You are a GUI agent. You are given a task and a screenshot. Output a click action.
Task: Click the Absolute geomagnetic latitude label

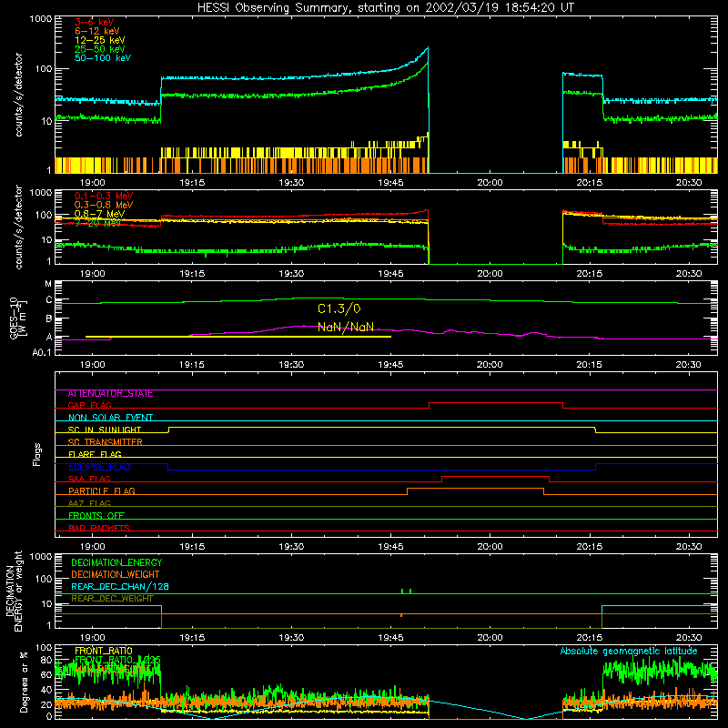click(629, 652)
